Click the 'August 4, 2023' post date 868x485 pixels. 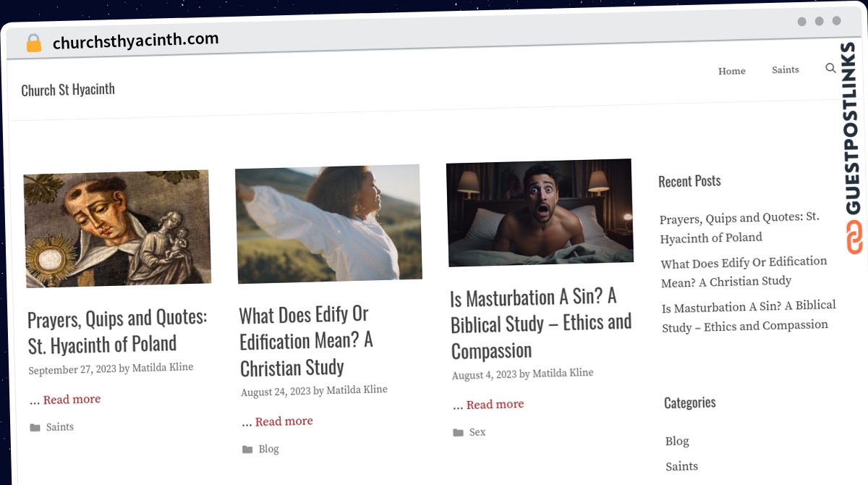485,375
